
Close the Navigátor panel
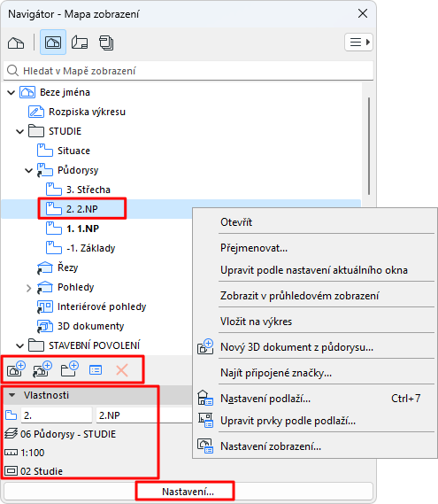[363, 13]
